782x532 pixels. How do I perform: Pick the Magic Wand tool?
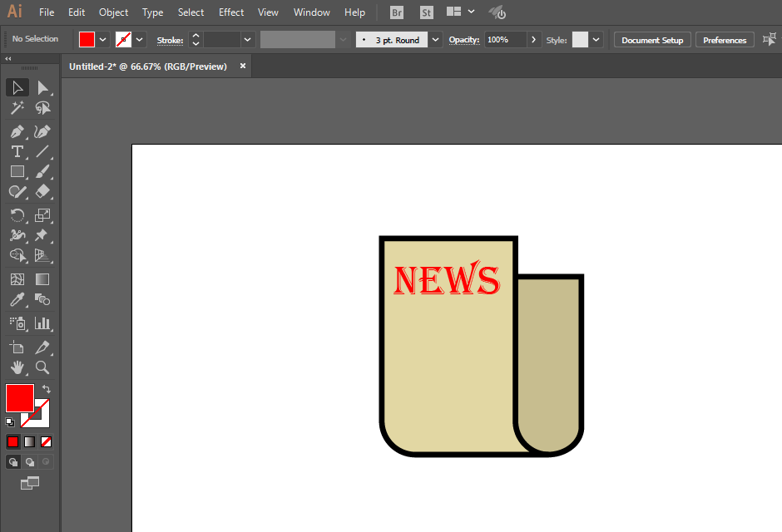pos(17,107)
